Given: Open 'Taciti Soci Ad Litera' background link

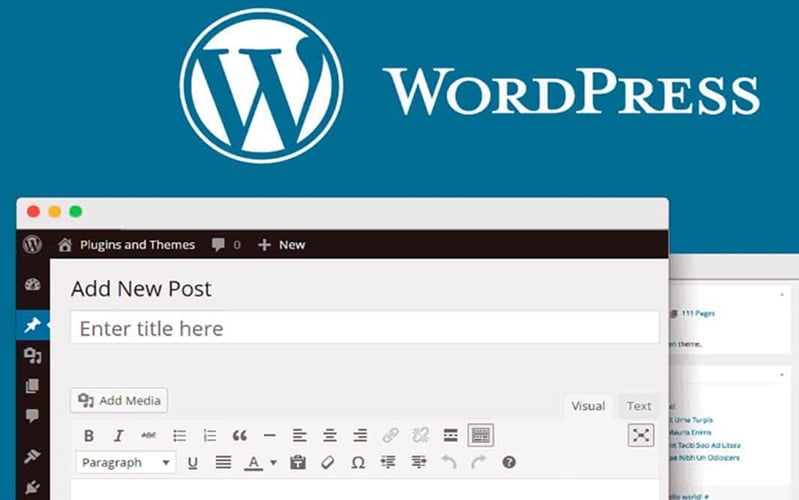Looking at the screenshot, I should 705,445.
